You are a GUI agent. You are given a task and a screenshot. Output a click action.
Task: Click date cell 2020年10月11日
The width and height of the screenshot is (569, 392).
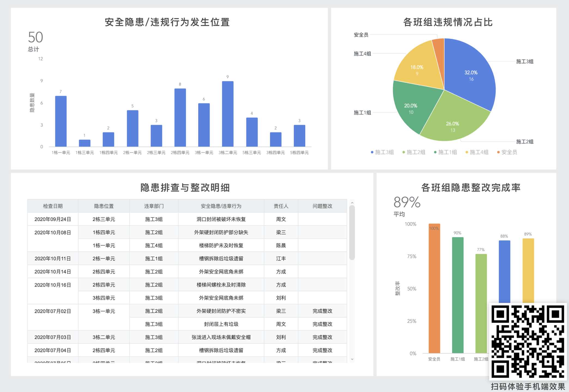[53, 259]
